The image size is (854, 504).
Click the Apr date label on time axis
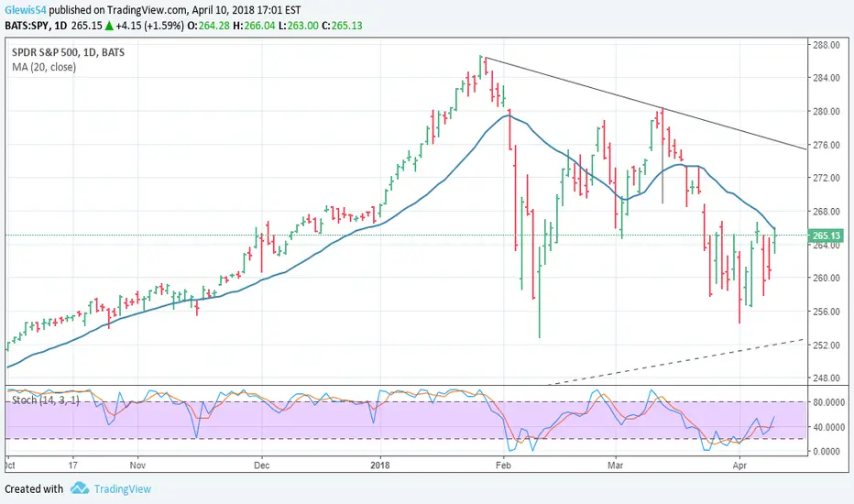coord(739,466)
